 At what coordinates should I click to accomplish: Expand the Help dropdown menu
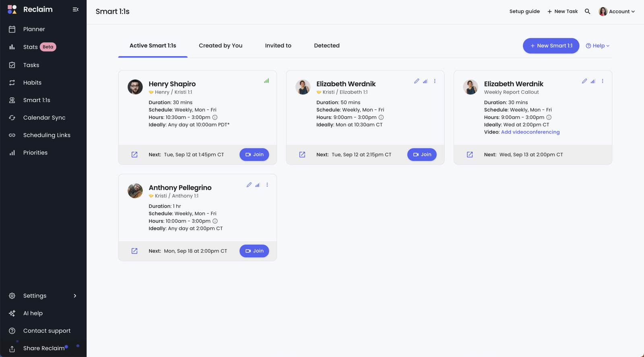click(598, 46)
